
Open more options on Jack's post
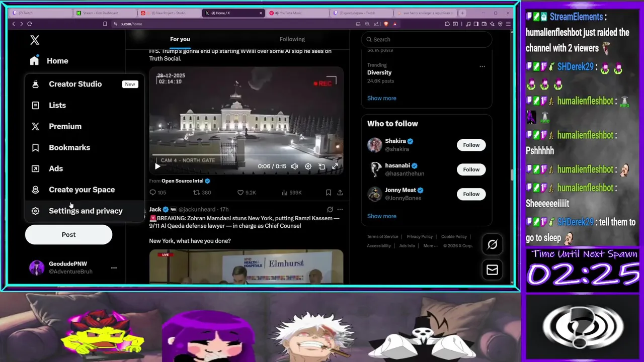click(340, 209)
